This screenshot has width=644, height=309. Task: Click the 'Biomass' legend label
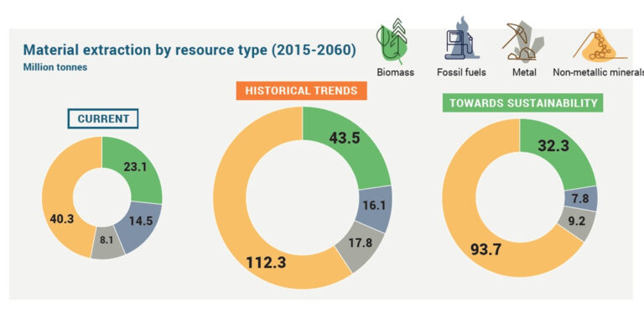(x=396, y=72)
